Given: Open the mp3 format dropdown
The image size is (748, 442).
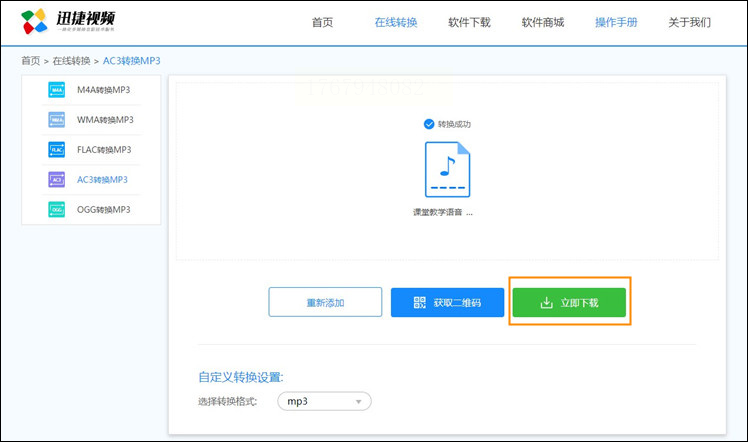Looking at the screenshot, I should click(x=324, y=401).
